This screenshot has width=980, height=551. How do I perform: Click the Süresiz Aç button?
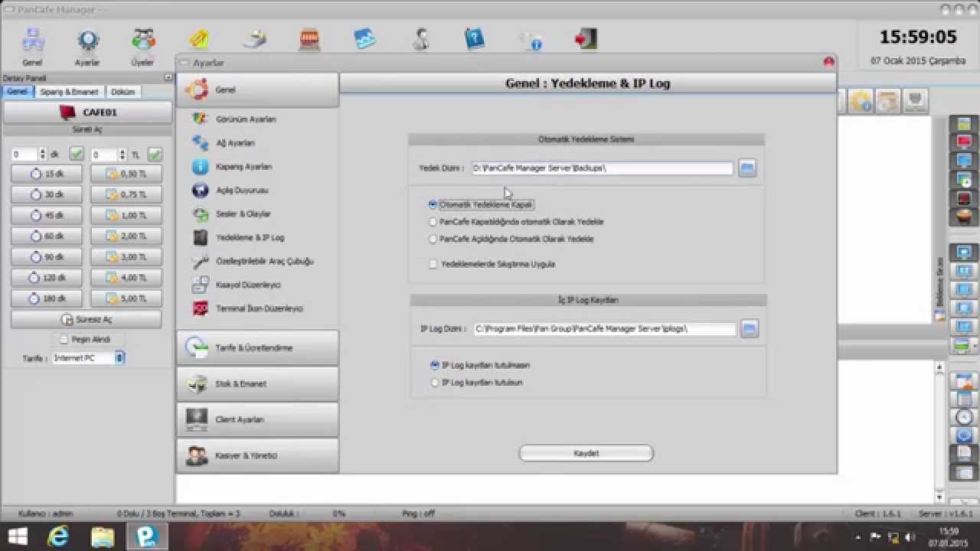tap(86, 319)
